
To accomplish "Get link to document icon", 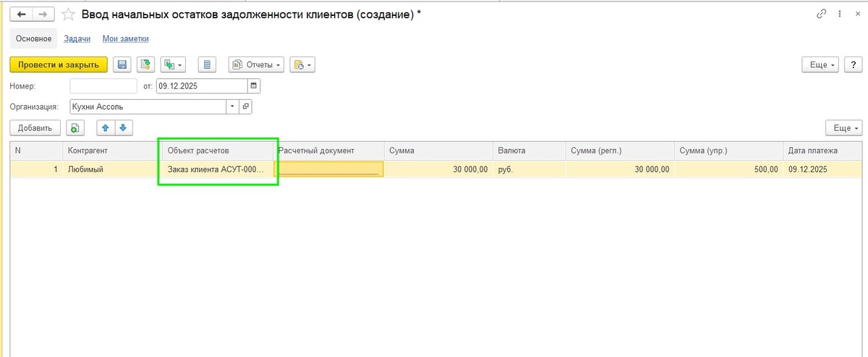I will tap(821, 14).
